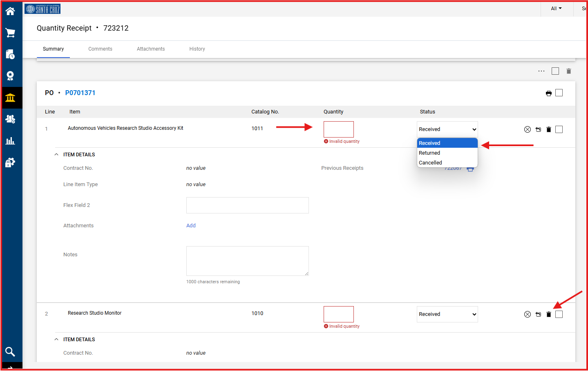The width and height of the screenshot is (588, 371).
Task: Choose Returned in the status list
Action: click(x=429, y=153)
